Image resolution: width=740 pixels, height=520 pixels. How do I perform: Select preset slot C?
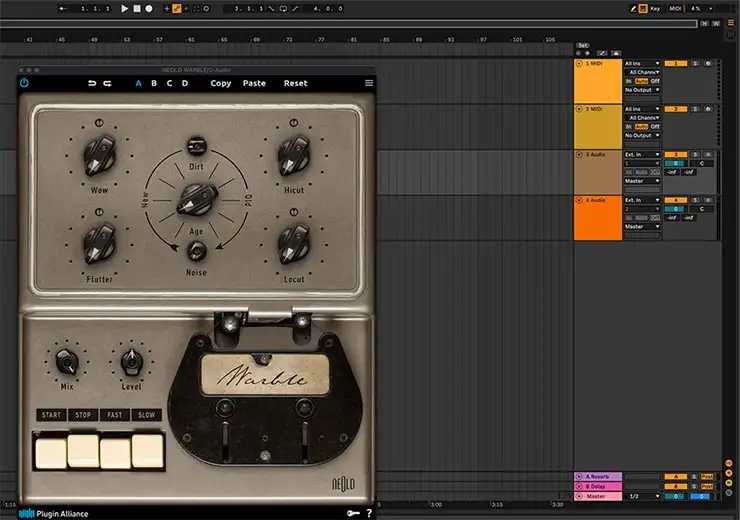(169, 83)
